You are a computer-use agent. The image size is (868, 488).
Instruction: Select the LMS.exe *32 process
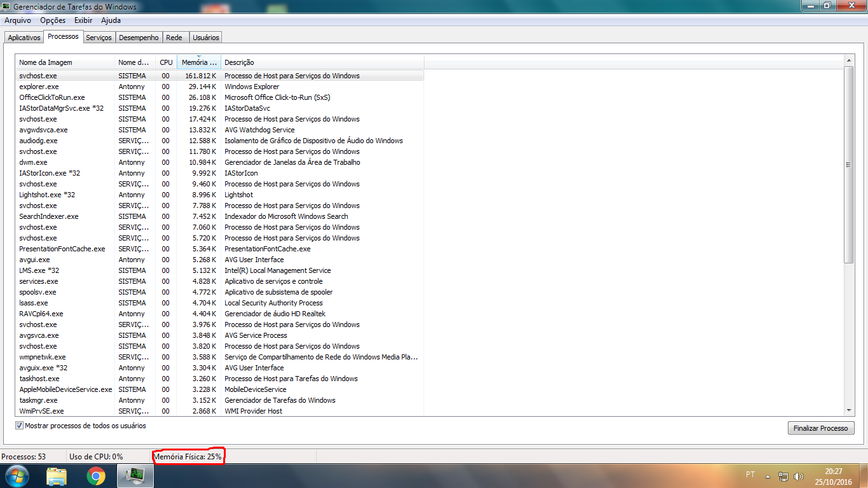click(x=219, y=270)
